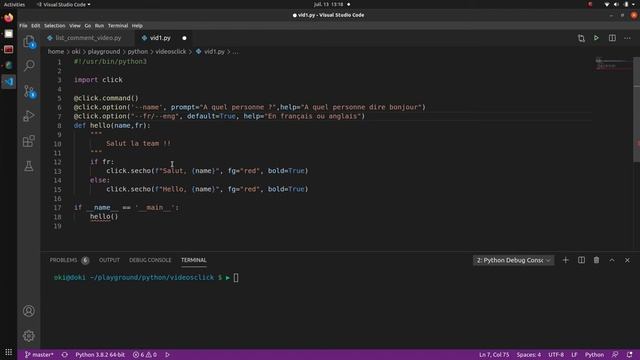Open the Explorer view in activity bar

29,41
